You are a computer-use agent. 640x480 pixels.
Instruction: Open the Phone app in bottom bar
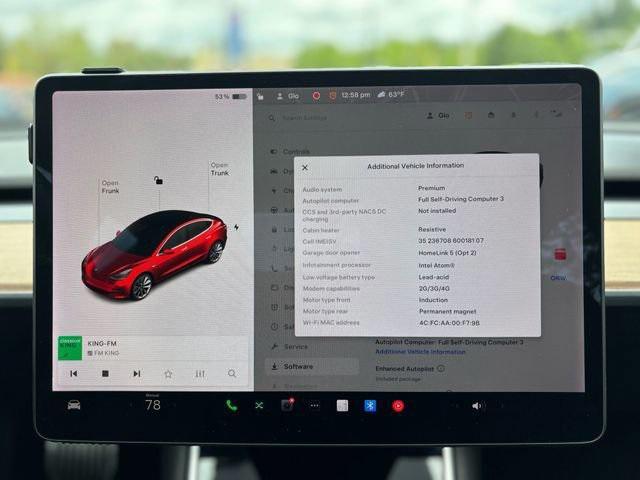pyautogui.click(x=231, y=405)
